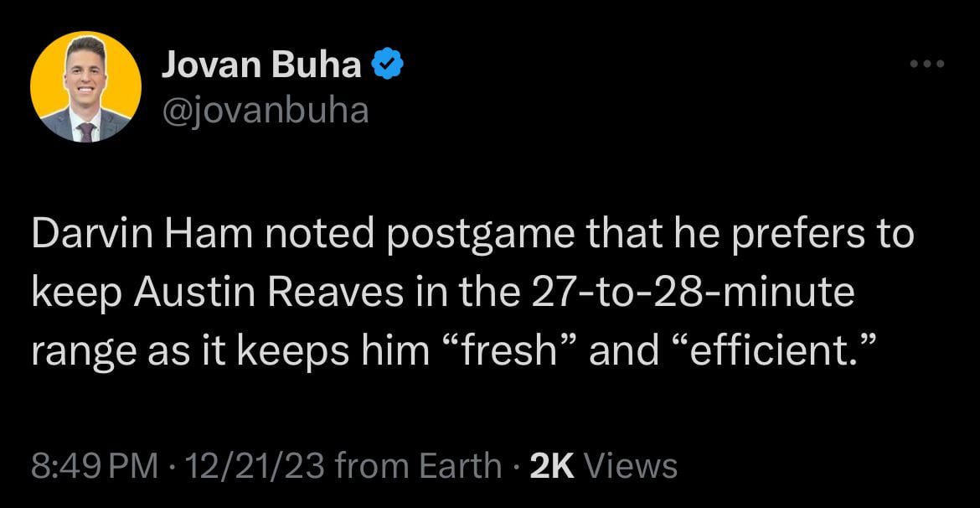Click the quoted word "fresh"
This screenshot has height=508, width=980.
coord(513,350)
